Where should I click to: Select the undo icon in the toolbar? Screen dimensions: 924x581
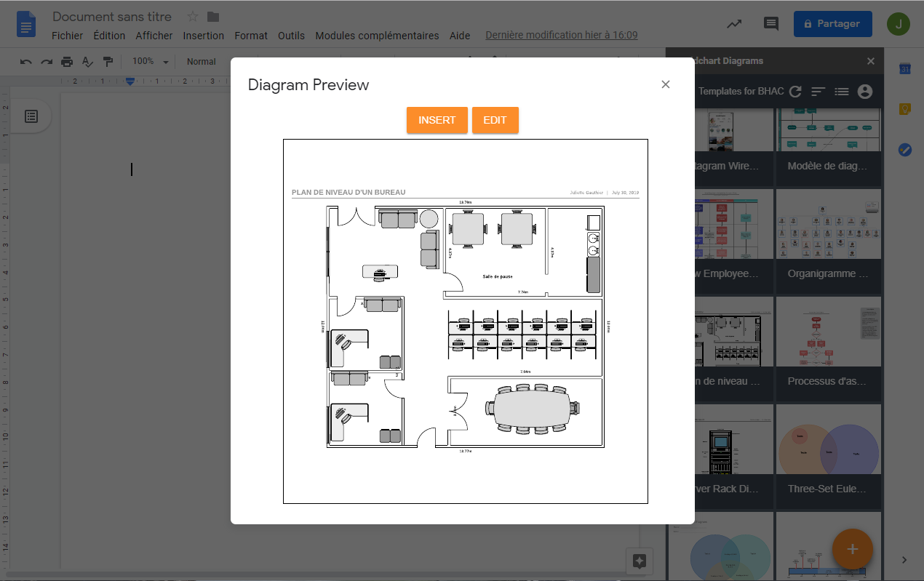25,62
